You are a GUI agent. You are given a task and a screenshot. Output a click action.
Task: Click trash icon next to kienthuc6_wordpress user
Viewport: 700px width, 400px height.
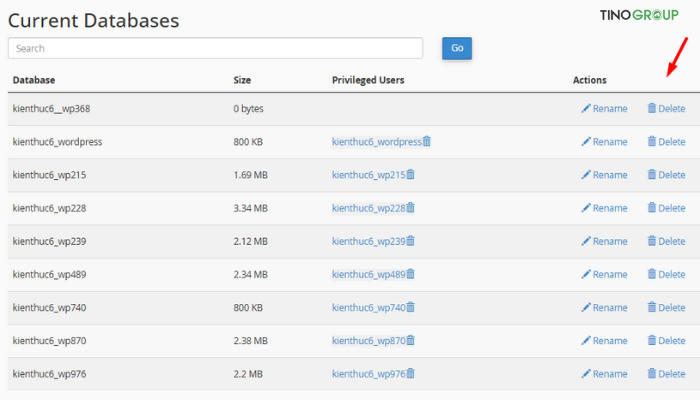tap(427, 142)
